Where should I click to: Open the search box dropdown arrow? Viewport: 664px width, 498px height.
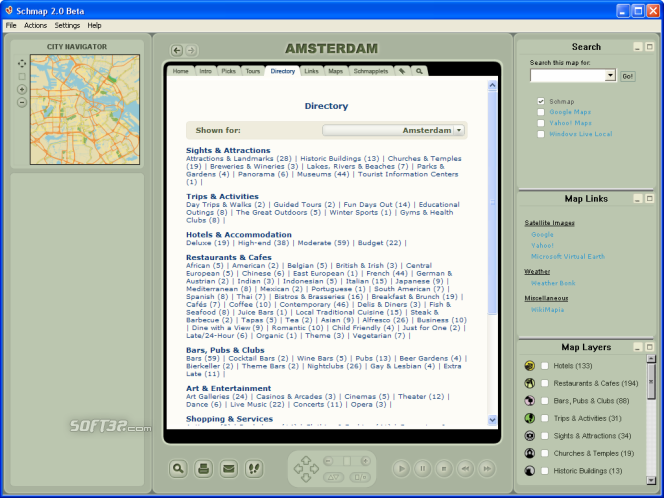click(x=610, y=75)
